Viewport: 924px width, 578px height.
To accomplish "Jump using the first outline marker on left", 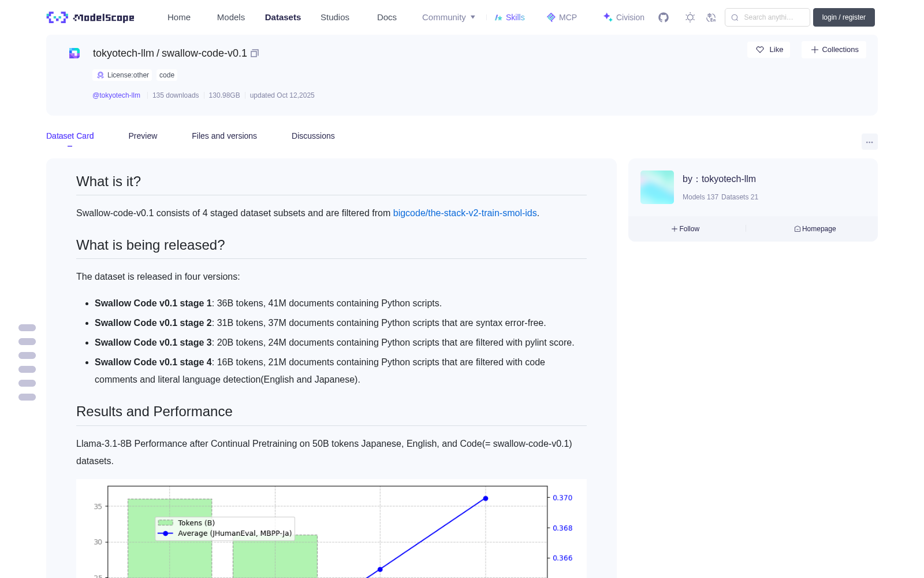I will [x=27, y=328].
